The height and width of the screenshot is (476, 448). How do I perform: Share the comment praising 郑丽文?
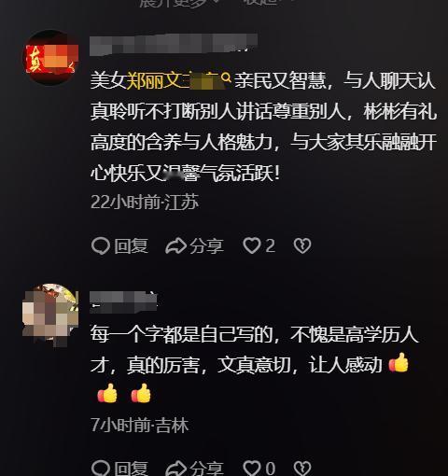(194, 245)
